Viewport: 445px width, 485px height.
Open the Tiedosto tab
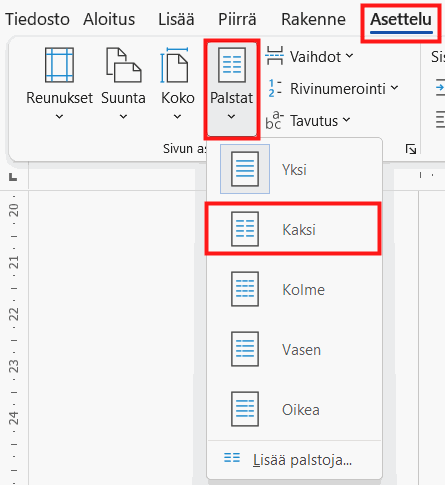37,19
